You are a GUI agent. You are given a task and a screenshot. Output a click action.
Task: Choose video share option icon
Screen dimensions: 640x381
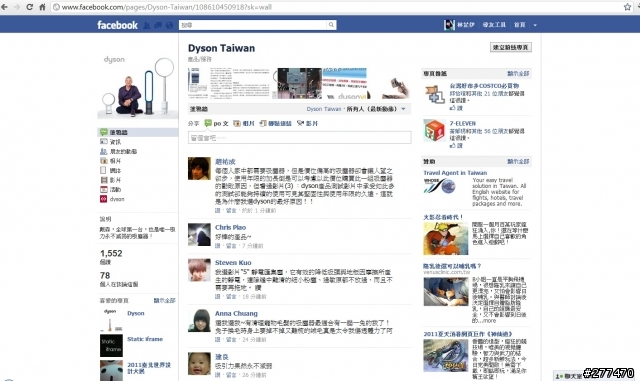[300, 123]
